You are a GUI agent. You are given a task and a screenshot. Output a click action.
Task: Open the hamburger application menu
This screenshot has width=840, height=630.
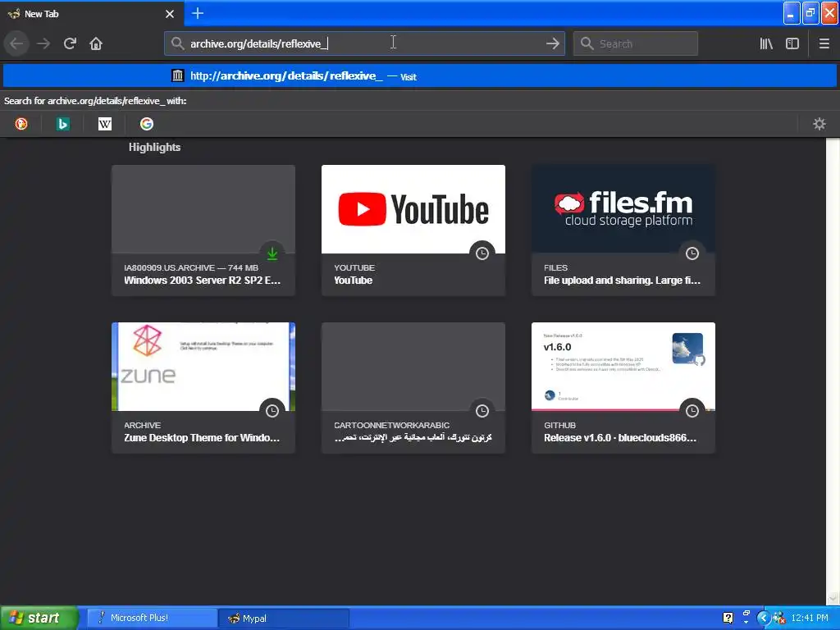click(x=824, y=43)
